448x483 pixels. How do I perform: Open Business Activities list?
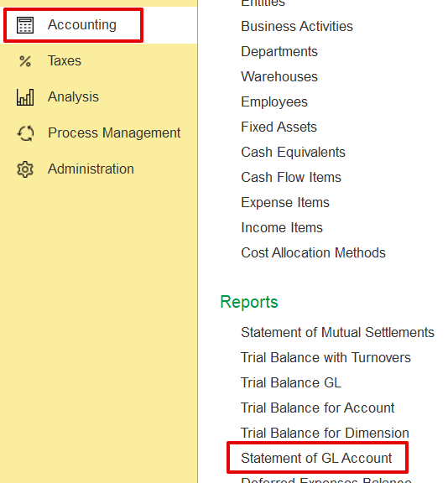tap(297, 26)
